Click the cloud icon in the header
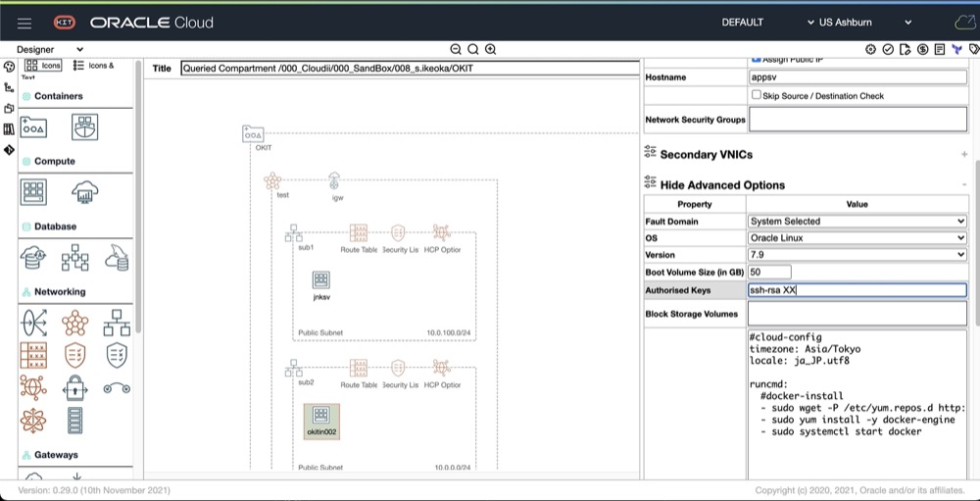 tap(965, 23)
